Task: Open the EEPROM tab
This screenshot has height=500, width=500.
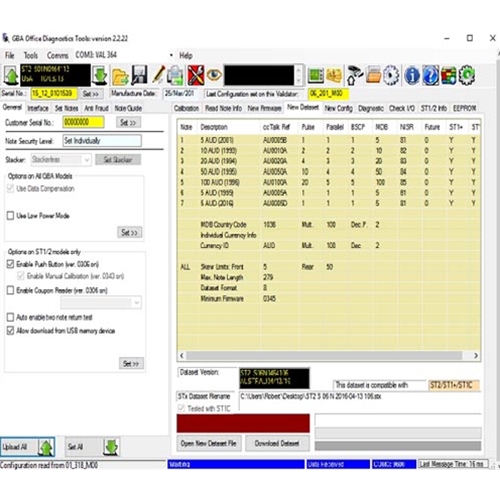Action: point(464,108)
